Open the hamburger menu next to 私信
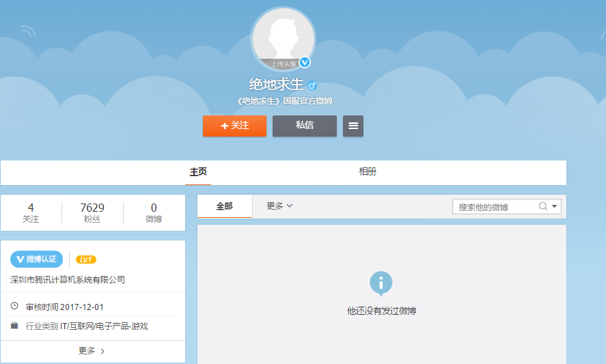Viewport: 606px width, 364px height. (x=353, y=126)
